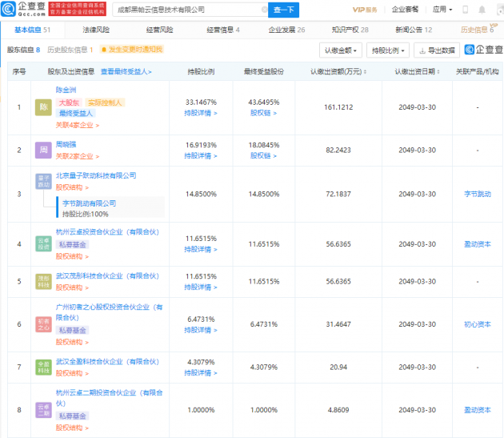Viewport: 504px width, 438px height.
Task: Open 初心资本 related link
Action: click(478, 324)
